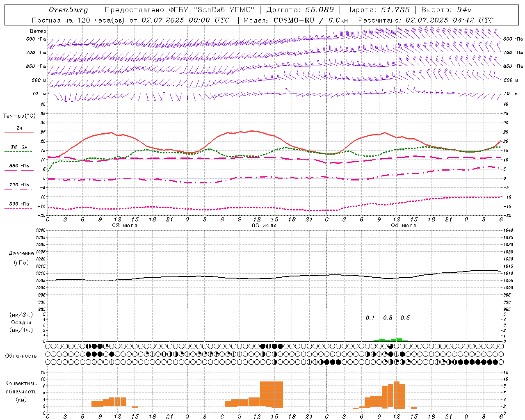Click the '500 м' wind level label on left axis
Viewport: 525px width, 420px height.
click(39, 80)
